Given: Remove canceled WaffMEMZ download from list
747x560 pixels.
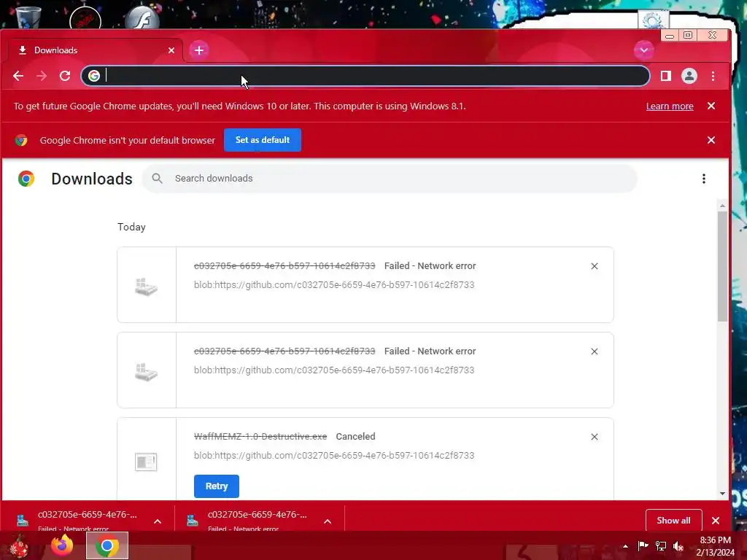Looking at the screenshot, I should [x=594, y=437].
